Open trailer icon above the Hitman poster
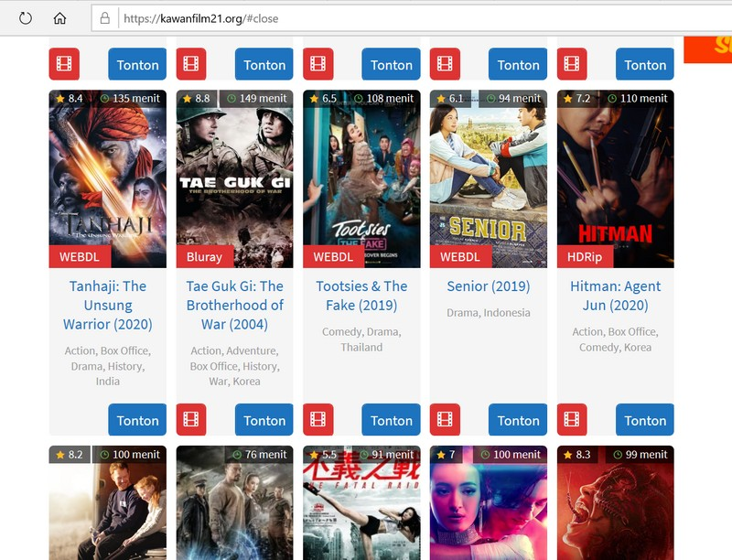 tap(572, 63)
